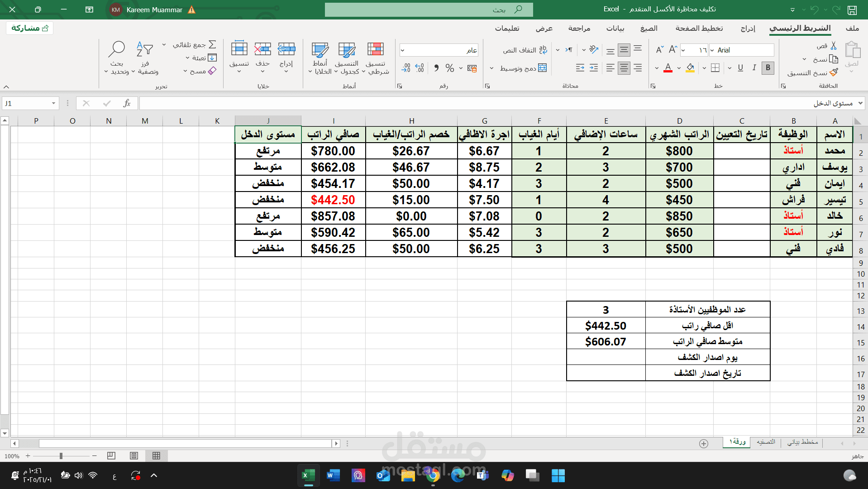The height and width of the screenshot is (489, 868).
Task: Open the font color dropdown arrow
Action: [x=657, y=68]
